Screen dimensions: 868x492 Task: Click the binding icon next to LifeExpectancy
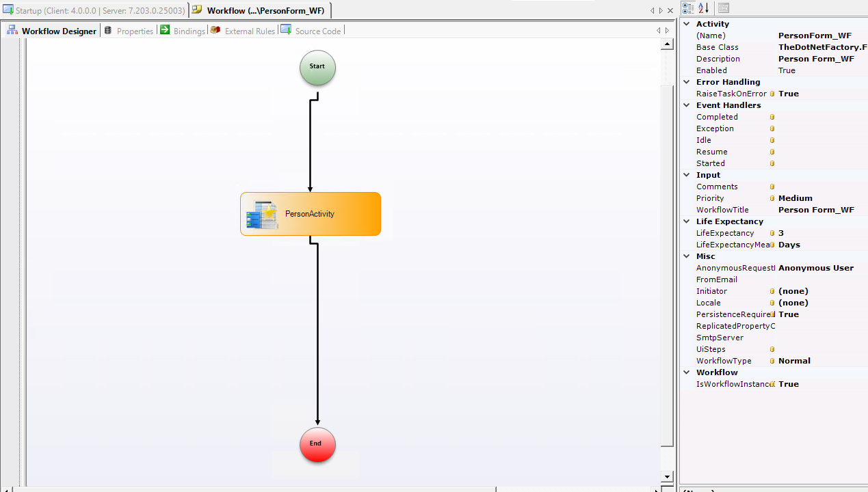[772, 233]
